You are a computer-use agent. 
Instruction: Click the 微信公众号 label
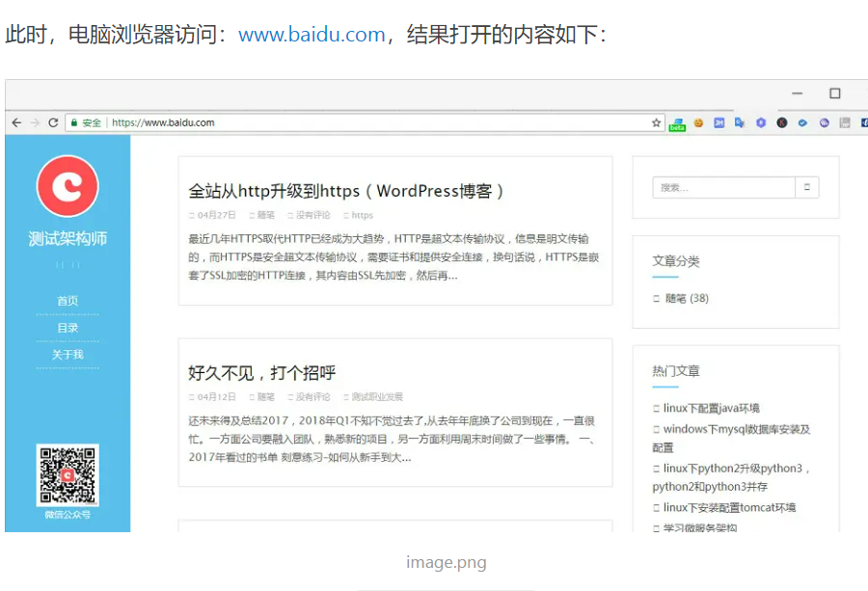click(x=68, y=515)
